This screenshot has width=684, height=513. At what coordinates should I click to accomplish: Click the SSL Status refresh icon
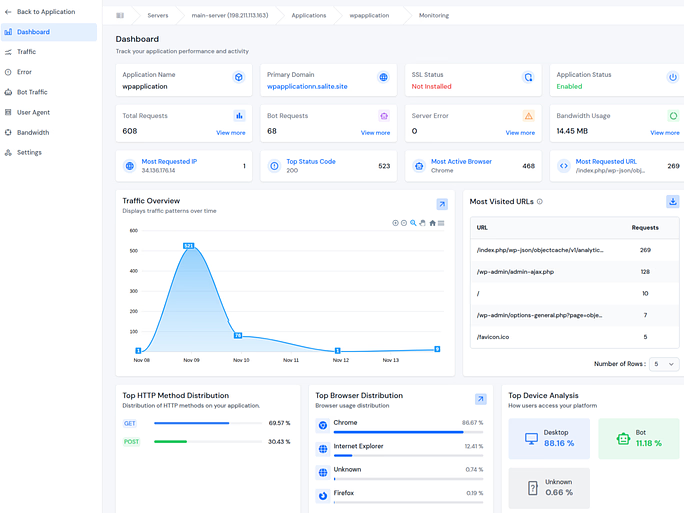coord(528,77)
